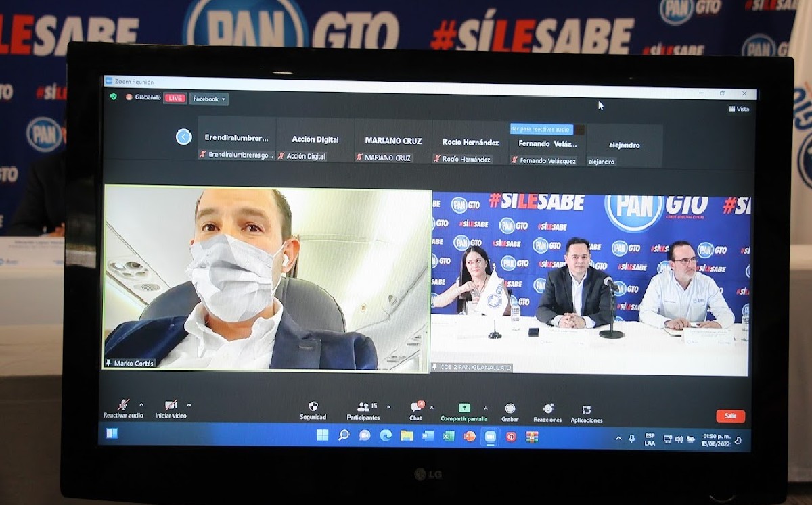Select the MARIANO CRUZ participant tile
This screenshot has width=812, height=505.
point(393,141)
